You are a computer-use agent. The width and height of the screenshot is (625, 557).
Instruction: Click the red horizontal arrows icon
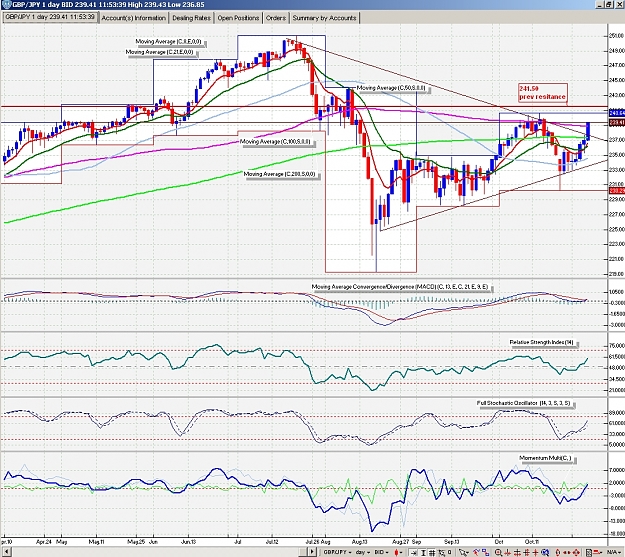pos(567,553)
